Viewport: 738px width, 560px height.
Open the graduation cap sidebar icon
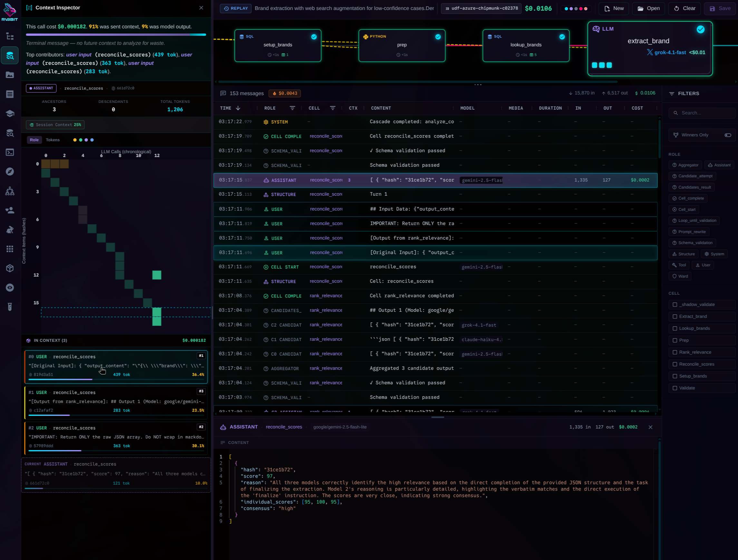[x=10, y=113]
